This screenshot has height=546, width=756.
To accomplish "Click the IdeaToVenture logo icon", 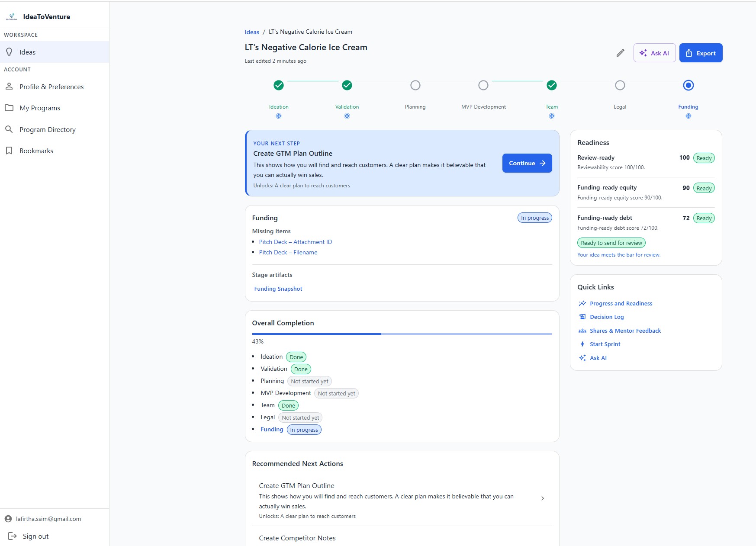I will point(12,17).
